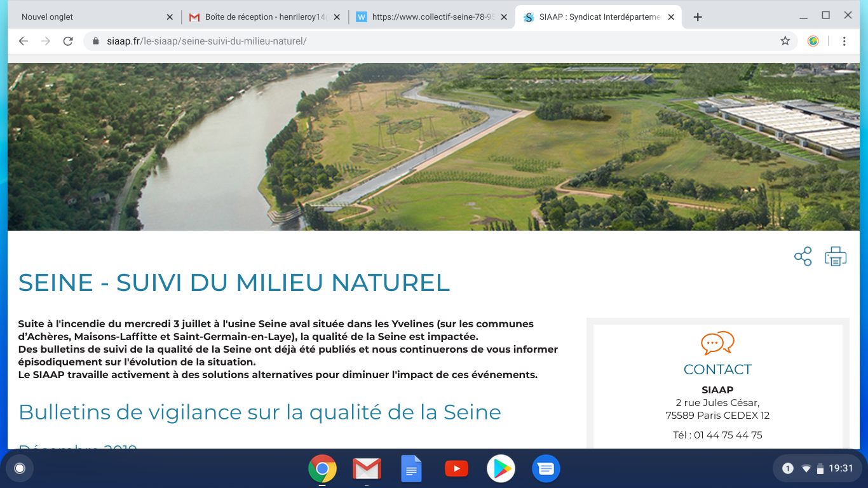Open the Chrome three-dot menu
This screenshot has width=868, height=488.
[844, 41]
